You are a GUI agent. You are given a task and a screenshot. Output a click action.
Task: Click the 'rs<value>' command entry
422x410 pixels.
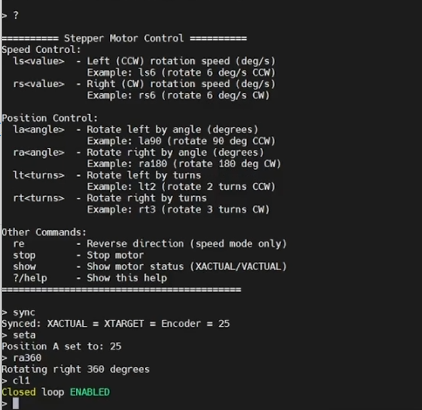tap(39, 84)
